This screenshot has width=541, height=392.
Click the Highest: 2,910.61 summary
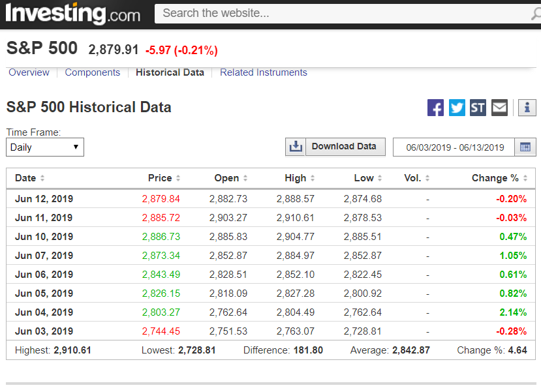click(x=53, y=351)
